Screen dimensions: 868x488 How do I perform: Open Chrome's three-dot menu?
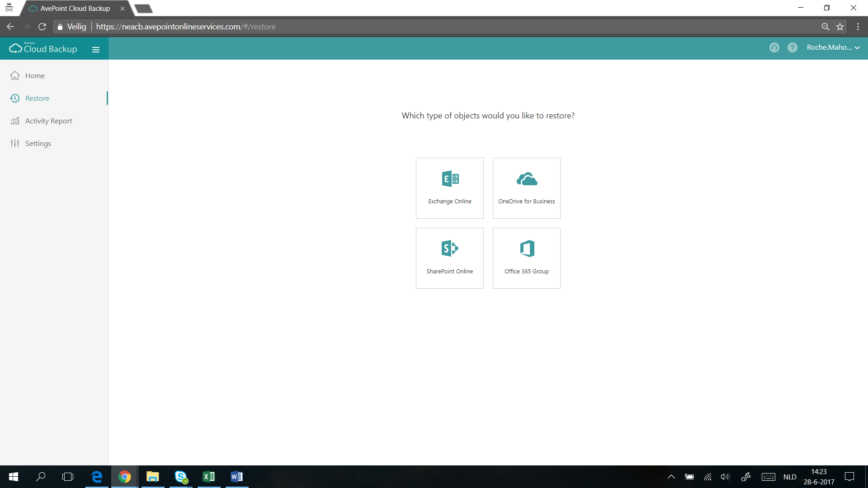858,27
